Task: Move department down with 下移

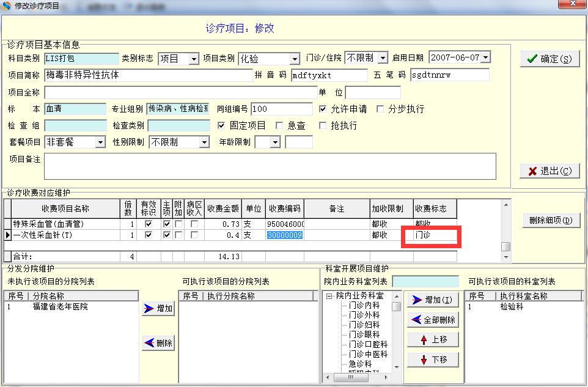Action: [x=433, y=359]
